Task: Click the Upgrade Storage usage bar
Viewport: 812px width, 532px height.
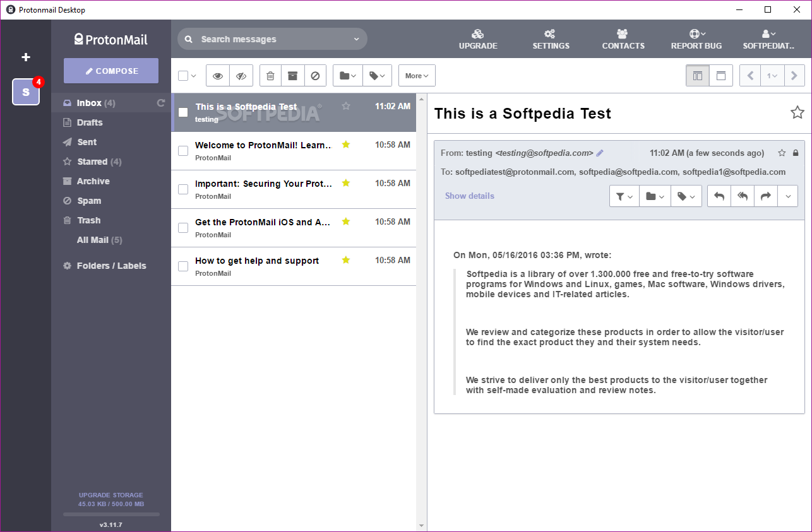Action: (110, 512)
